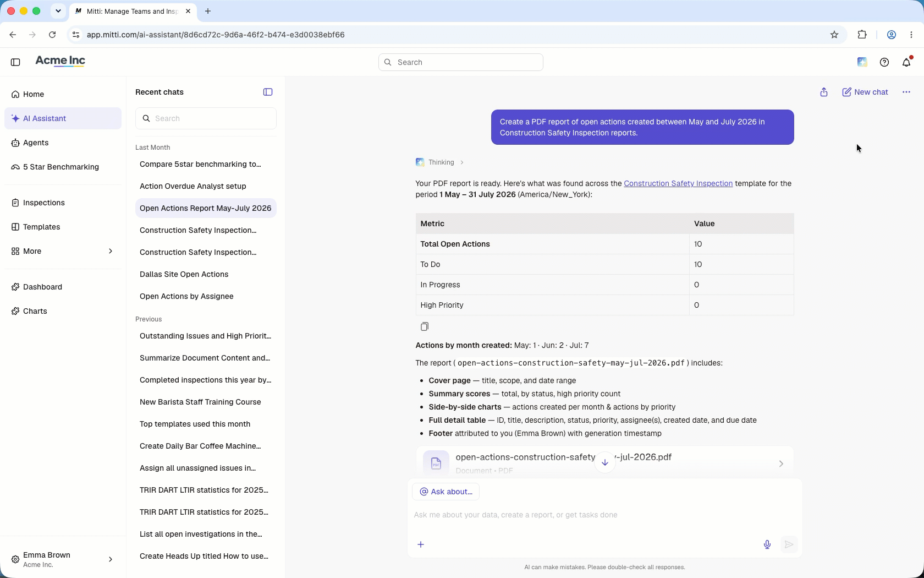Viewport: 924px width, 578px height.
Task: Open the browser three-dot menu
Action: (911, 35)
